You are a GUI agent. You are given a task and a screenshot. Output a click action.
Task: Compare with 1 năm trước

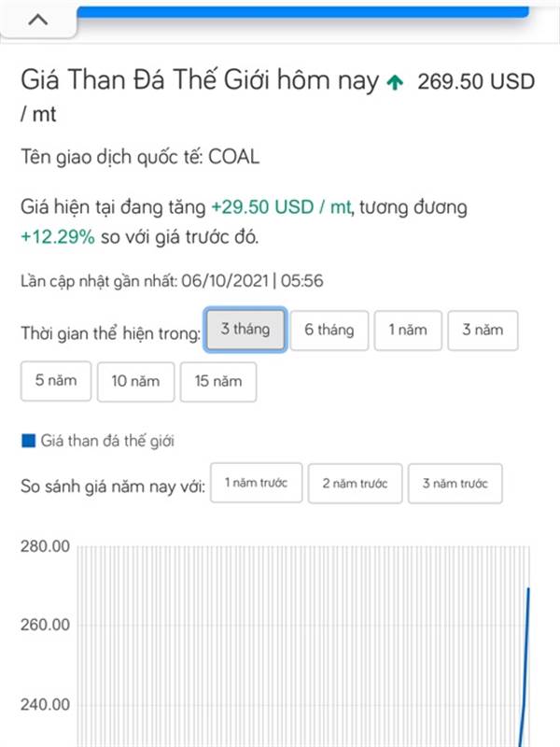click(x=256, y=483)
